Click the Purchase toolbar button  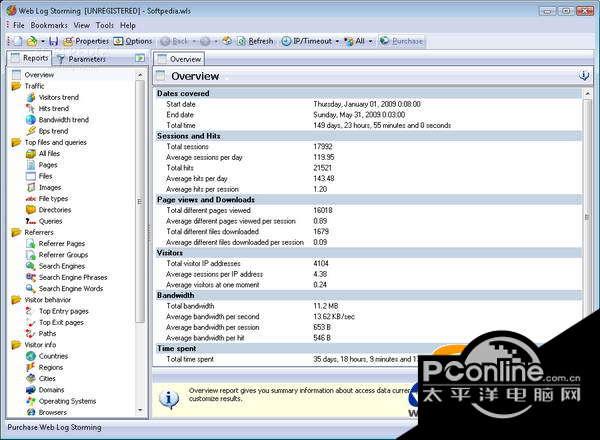402,41
